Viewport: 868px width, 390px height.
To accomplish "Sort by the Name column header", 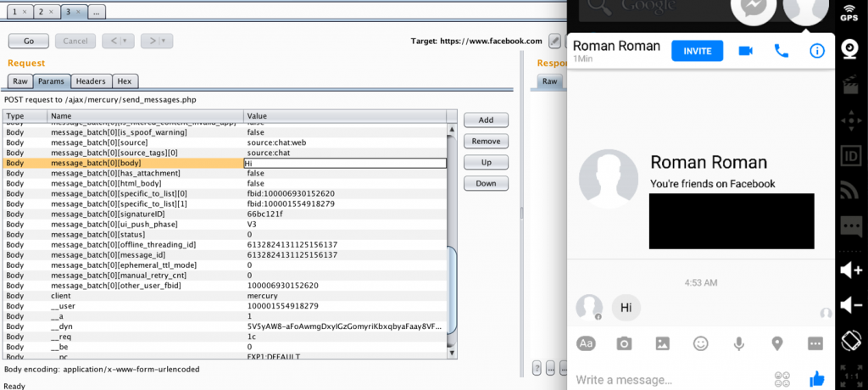I will (145, 116).
